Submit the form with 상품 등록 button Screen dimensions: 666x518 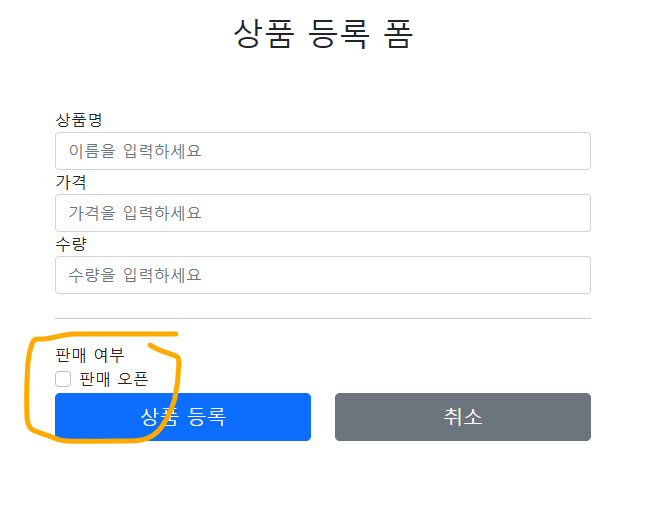(x=183, y=417)
